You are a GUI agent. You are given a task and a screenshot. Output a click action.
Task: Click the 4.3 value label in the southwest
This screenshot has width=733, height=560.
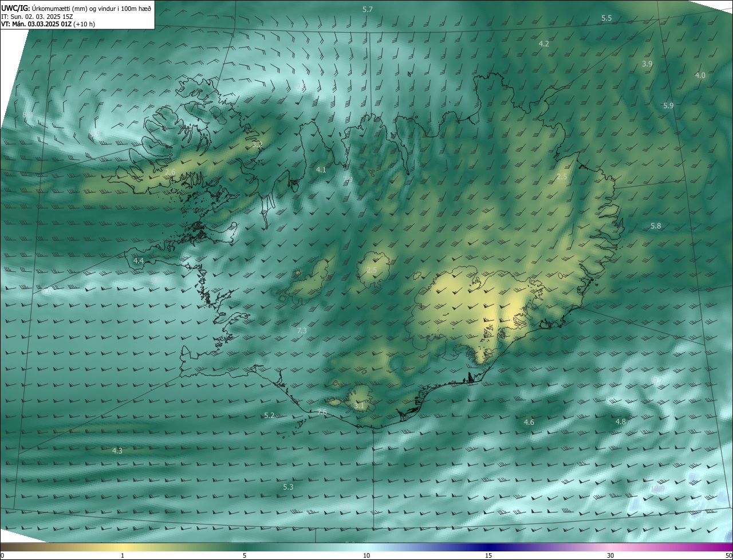point(117,451)
